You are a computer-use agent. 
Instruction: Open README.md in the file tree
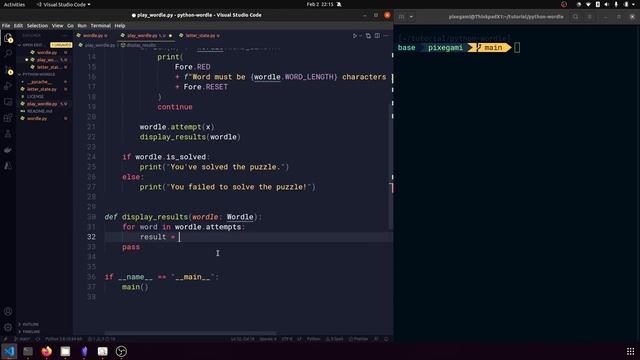(40, 111)
